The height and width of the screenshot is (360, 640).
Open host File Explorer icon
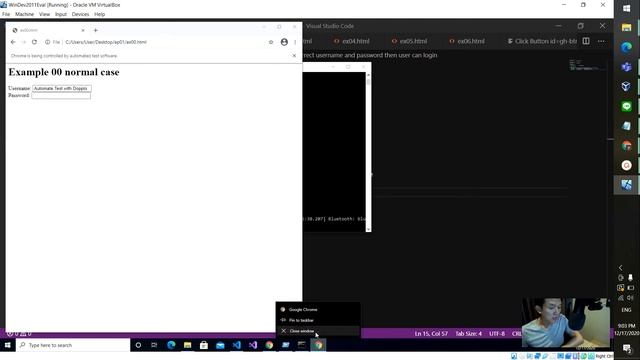click(627, 28)
